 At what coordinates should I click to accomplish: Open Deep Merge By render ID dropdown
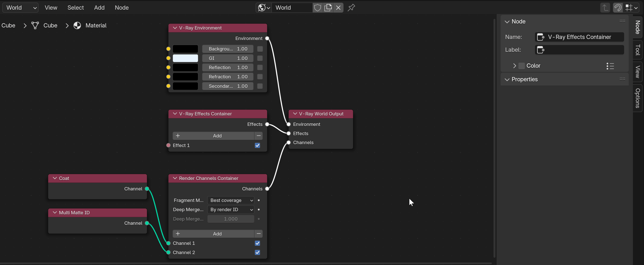[x=231, y=210]
